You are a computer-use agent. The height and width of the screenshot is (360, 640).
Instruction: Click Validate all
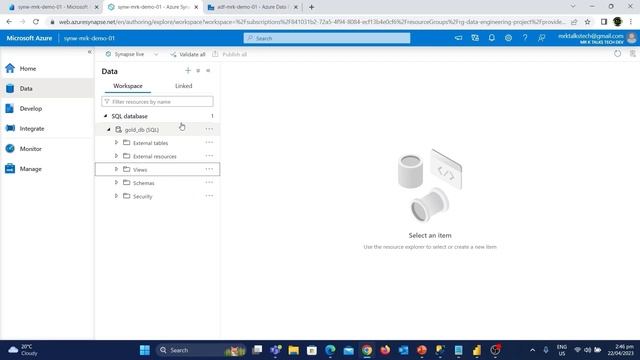pyautogui.click(x=188, y=54)
